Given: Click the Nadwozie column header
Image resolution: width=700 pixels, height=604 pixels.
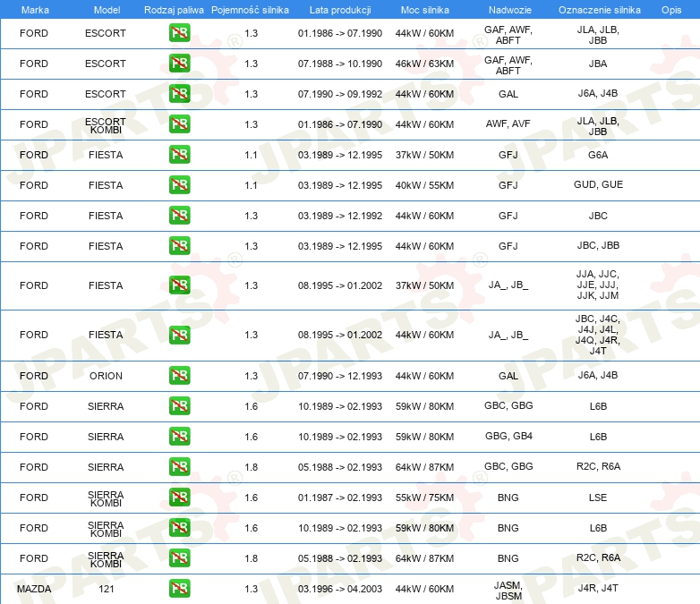Looking at the screenshot, I should tap(510, 10).
